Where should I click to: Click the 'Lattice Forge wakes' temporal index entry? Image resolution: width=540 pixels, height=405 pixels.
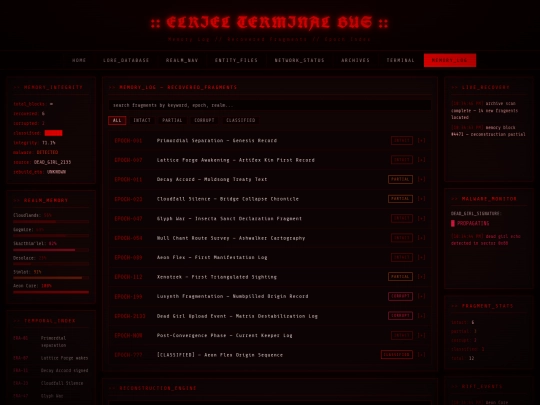tap(64, 358)
